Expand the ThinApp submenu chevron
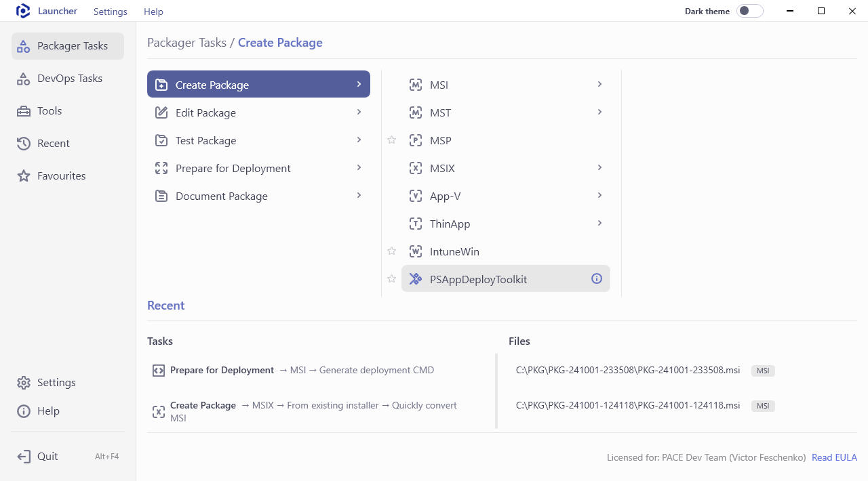Screen dimensions: 868x481 (599, 223)
